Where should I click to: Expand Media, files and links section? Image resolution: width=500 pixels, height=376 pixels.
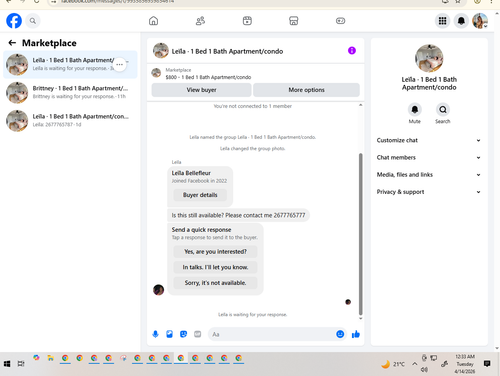pyautogui.click(x=429, y=175)
